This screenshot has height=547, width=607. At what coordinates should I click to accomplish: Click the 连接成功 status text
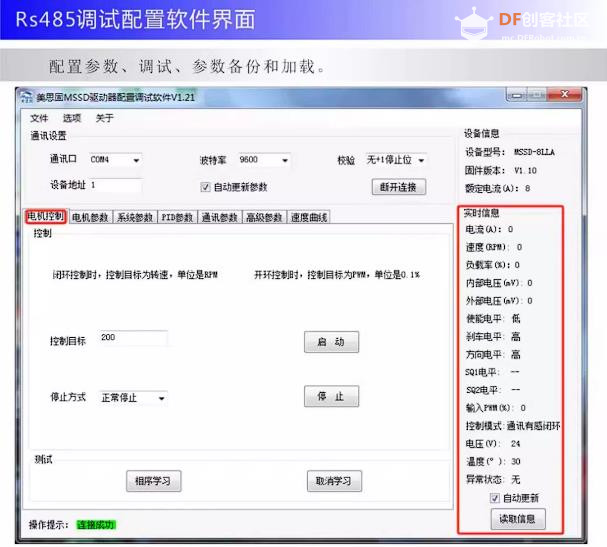[x=96, y=525]
